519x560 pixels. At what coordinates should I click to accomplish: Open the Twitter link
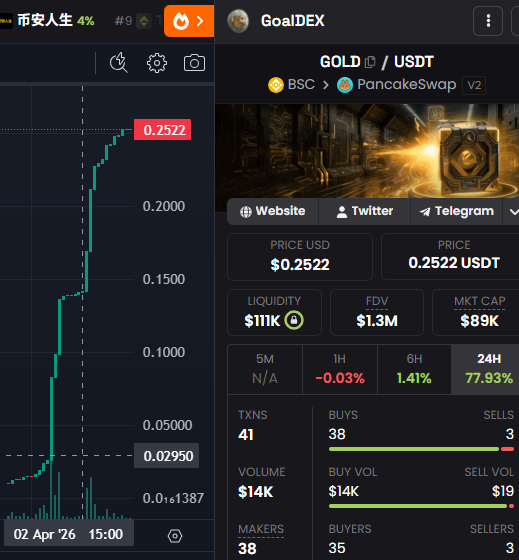[365, 211]
